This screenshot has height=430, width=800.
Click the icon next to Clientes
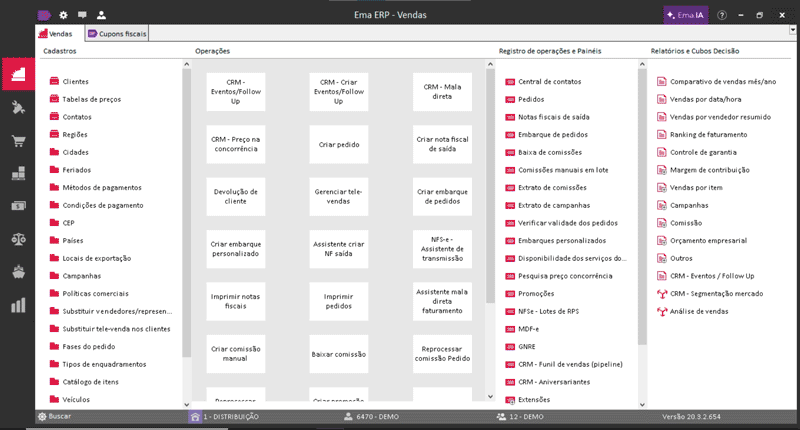click(54, 81)
